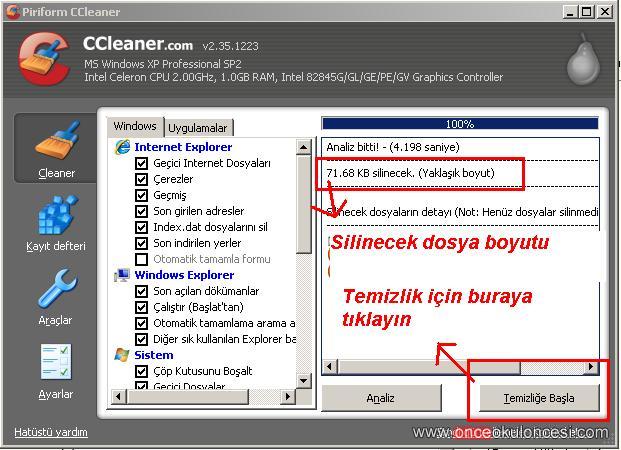621x450 pixels.
Task: Uncheck Çöp Kutusunu Boşalt checkbox
Action: [141, 371]
